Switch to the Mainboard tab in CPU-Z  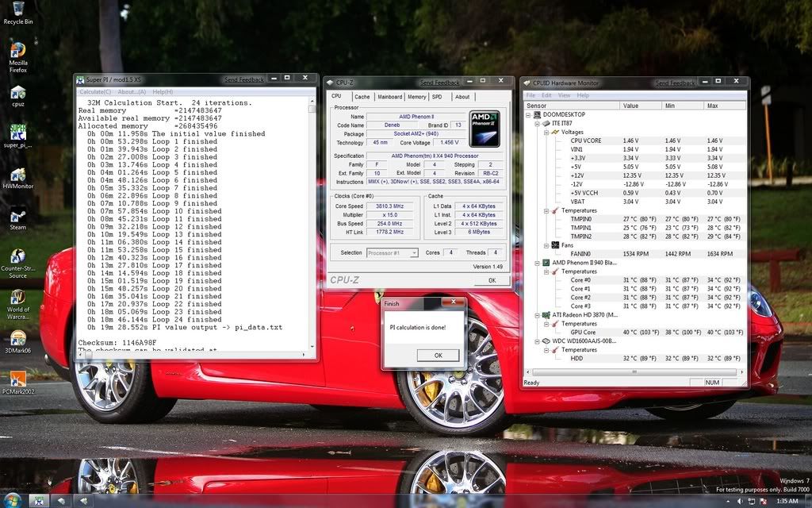[389, 97]
